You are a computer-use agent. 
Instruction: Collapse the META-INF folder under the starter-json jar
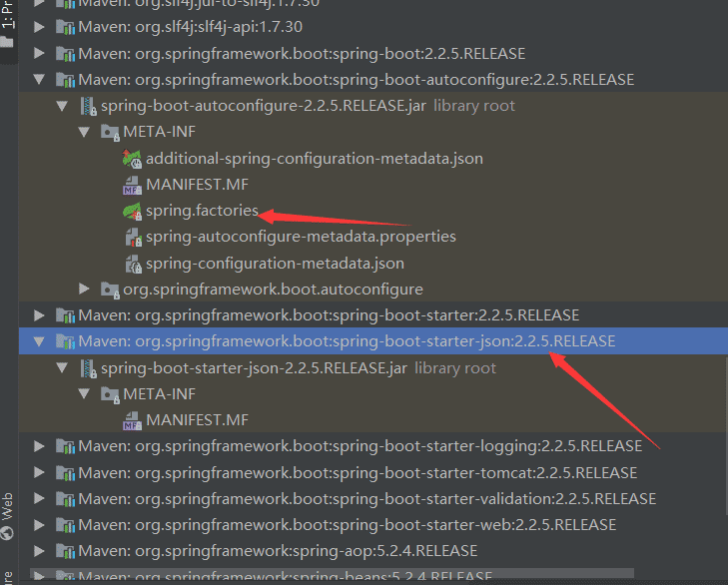tap(84, 393)
